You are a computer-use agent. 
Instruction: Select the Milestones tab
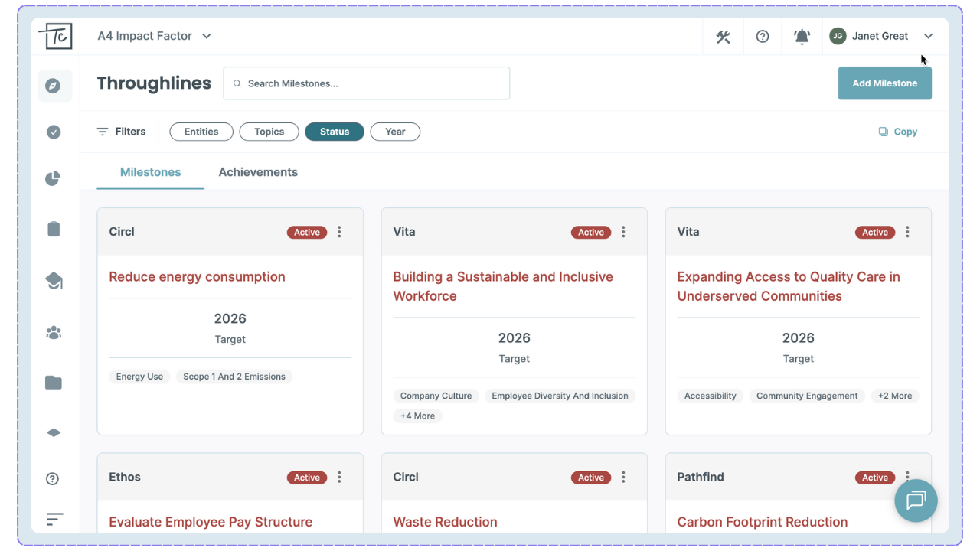click(150, 171)
